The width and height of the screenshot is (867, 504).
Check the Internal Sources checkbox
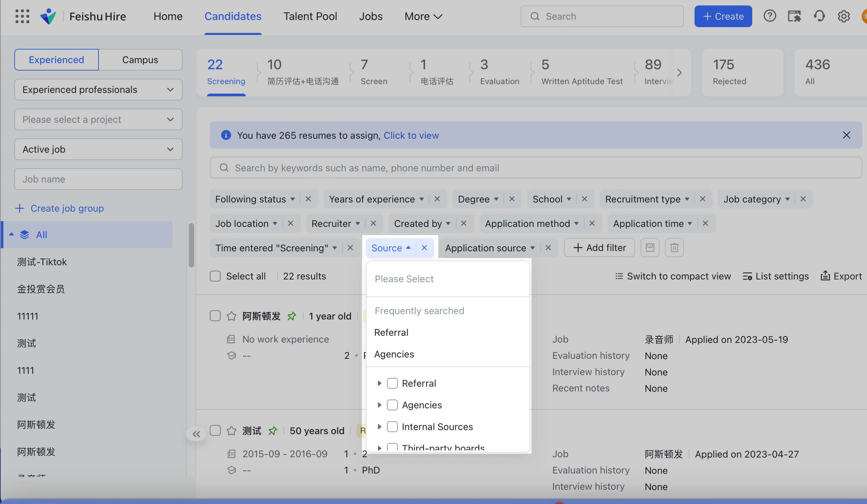[392, 427]
